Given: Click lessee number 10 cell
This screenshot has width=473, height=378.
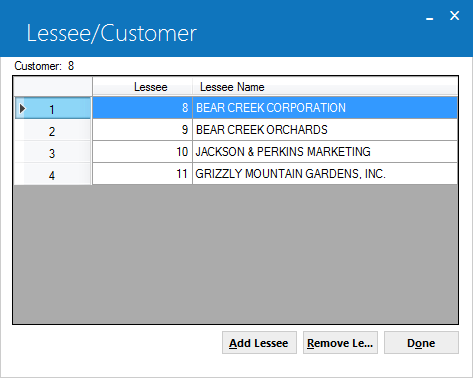Looking at the screenshot, I should coord(142,152).
